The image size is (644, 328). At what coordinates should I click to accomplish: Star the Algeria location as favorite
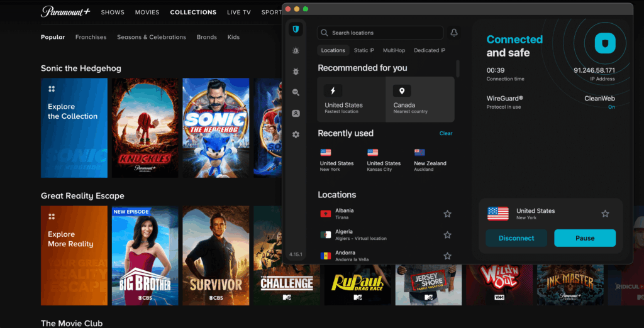447,235
